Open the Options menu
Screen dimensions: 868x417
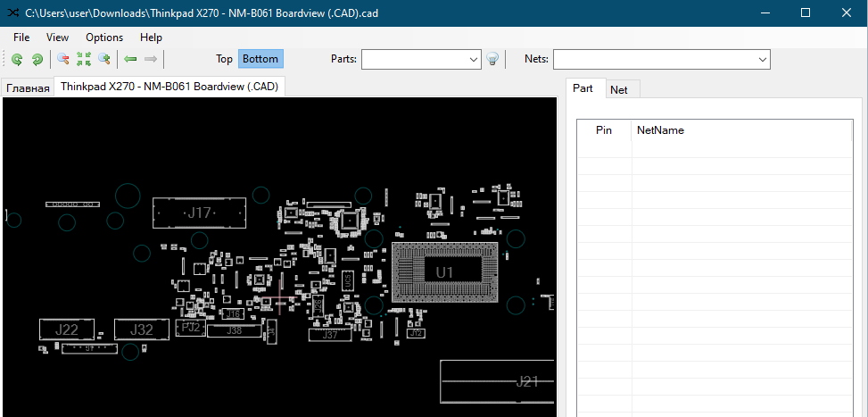click(104, 38)
